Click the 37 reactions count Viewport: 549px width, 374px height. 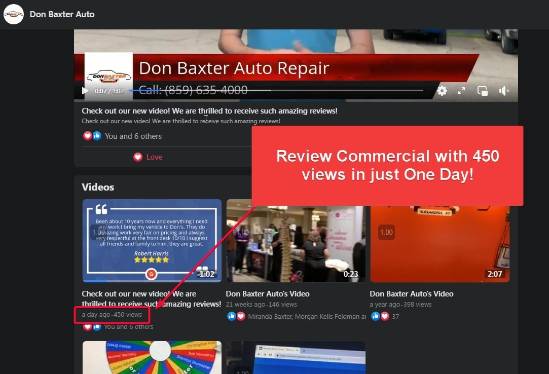pyautogui.click(x=395, y=317)
